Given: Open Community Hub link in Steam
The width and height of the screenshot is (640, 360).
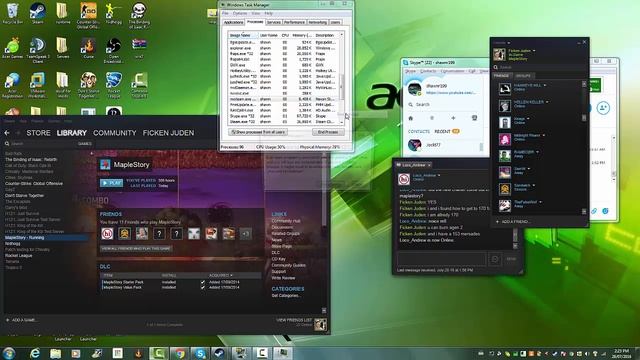Looking at the screenshot, I should [x=286, y=221].
